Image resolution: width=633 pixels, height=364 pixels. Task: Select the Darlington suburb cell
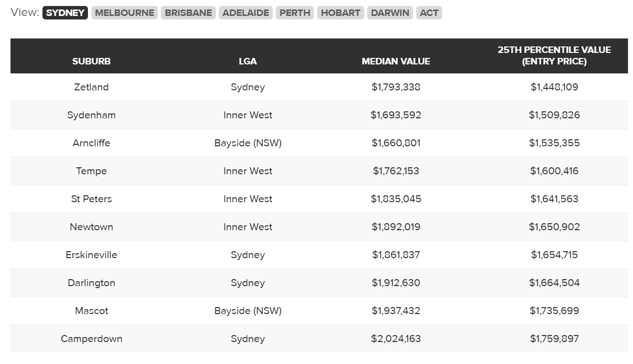coord(91,283)
